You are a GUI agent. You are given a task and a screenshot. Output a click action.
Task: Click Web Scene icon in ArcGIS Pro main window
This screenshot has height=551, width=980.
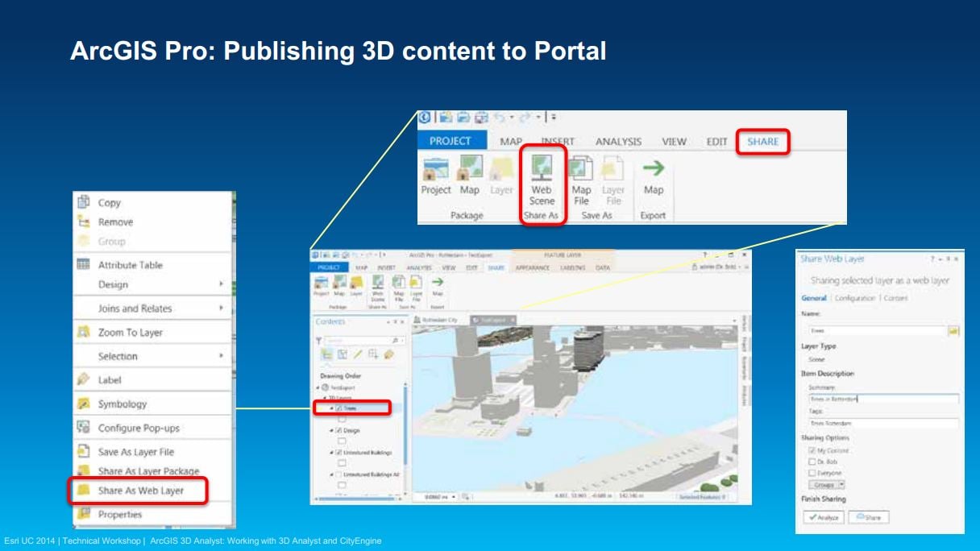(x=377, y=283)
